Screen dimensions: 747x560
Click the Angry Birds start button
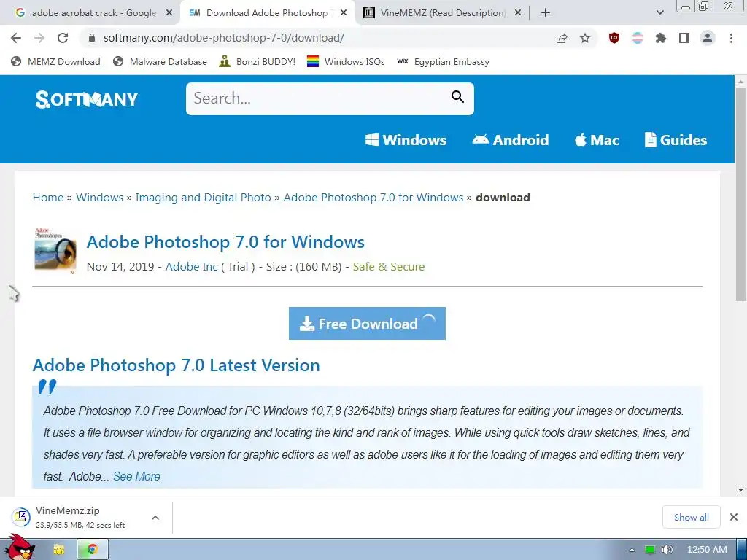19,548
